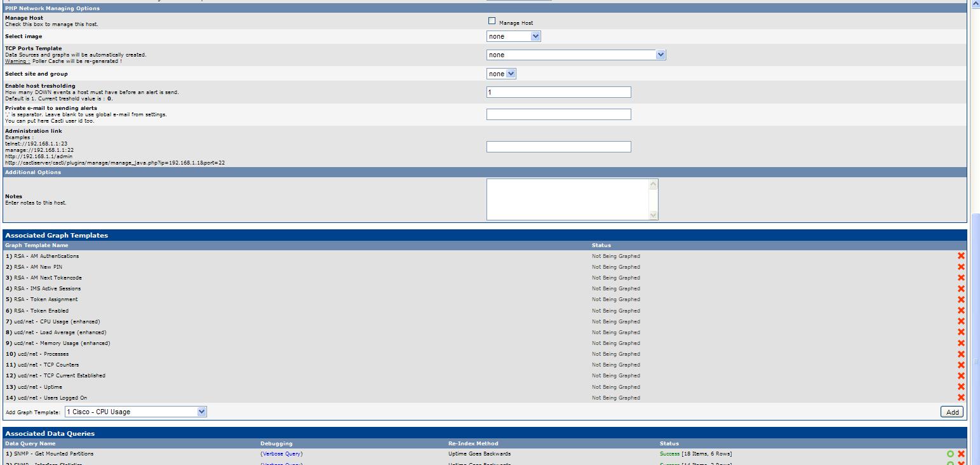Open the Add Graph Template dropdown
This screenshot has width=980, height=465.
pos(136,412)
